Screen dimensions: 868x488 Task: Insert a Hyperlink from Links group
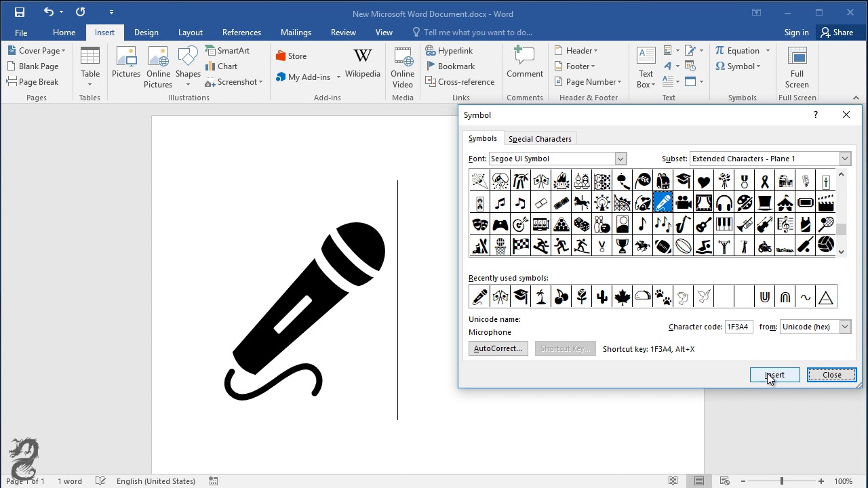coord(449,51)
